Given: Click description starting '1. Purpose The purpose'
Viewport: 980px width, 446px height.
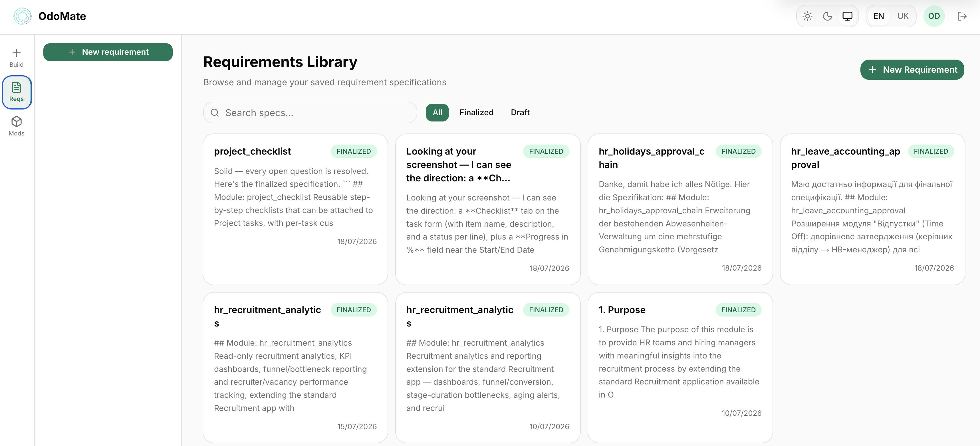Looking at the screenshot, I should [679, 362].
